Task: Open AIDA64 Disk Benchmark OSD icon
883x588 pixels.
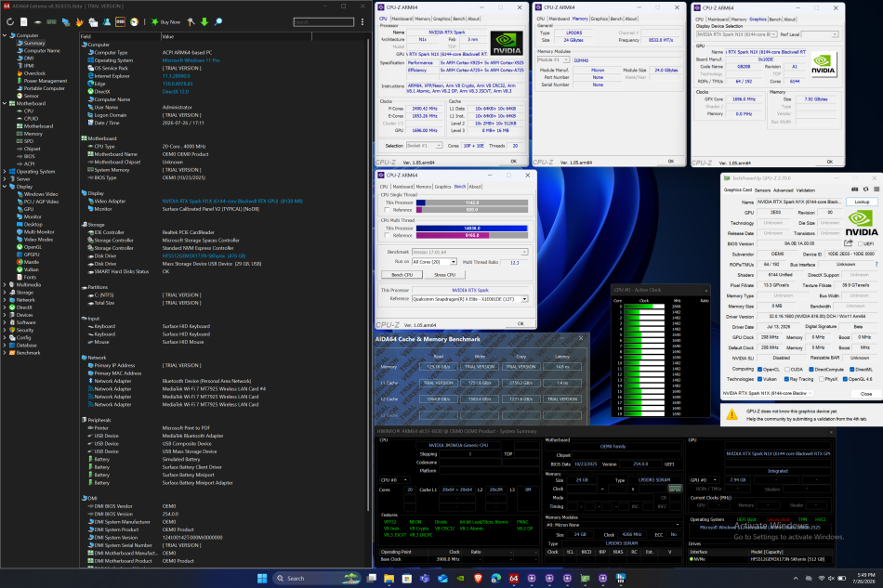Action: pyautogui.click(x=120, y=22)
